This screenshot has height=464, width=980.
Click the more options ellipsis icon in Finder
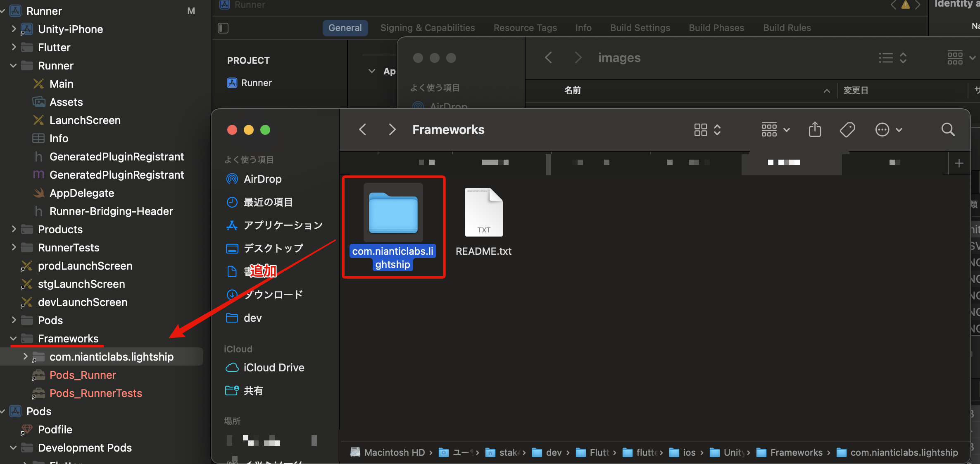click(882, 129)
